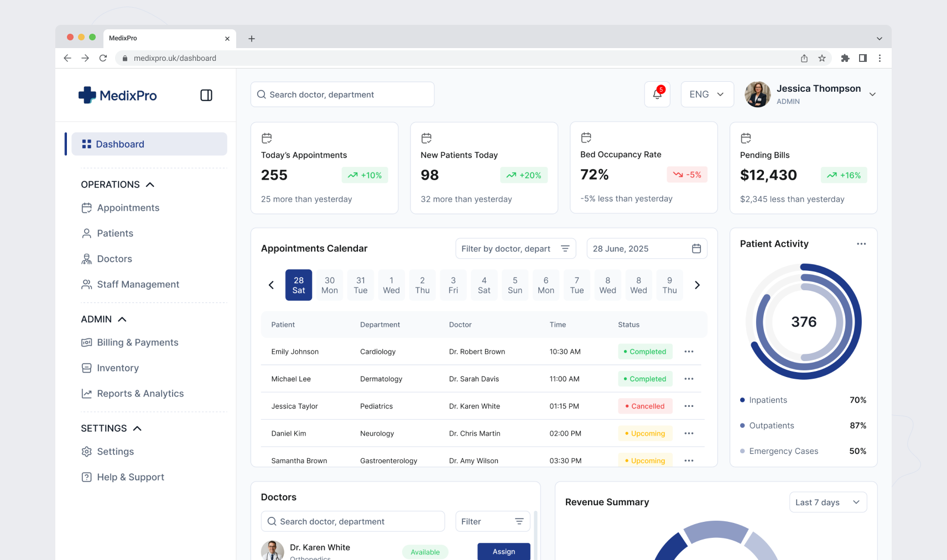Open the ENG language dropdown

point(706,94)
